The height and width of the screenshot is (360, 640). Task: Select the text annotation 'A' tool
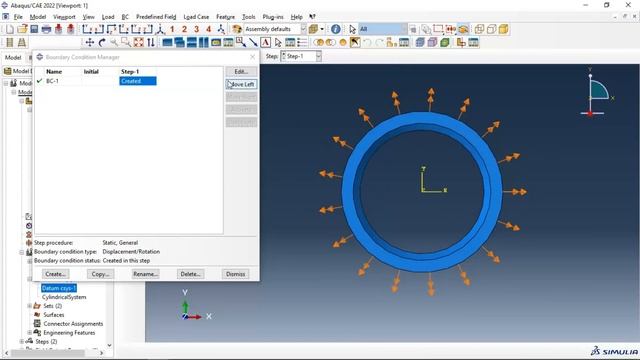265,42
